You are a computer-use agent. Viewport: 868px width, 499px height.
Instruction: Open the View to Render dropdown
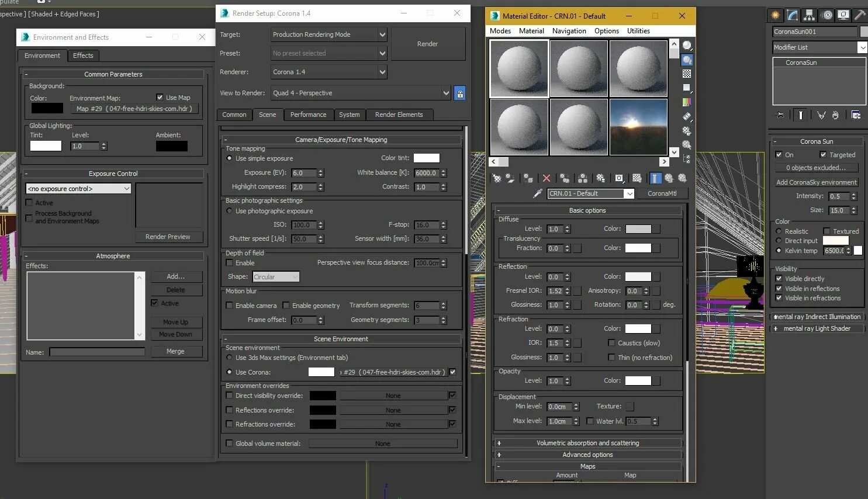361,93
